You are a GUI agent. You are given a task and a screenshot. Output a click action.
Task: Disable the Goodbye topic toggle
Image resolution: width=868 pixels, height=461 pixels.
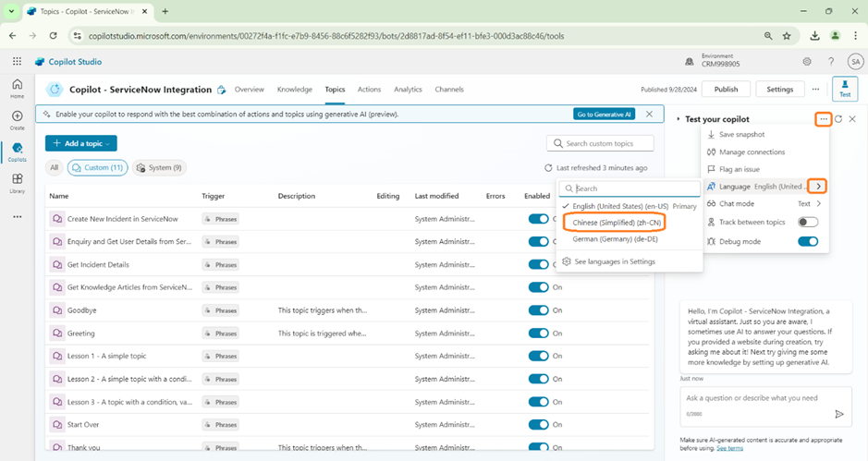538,310
